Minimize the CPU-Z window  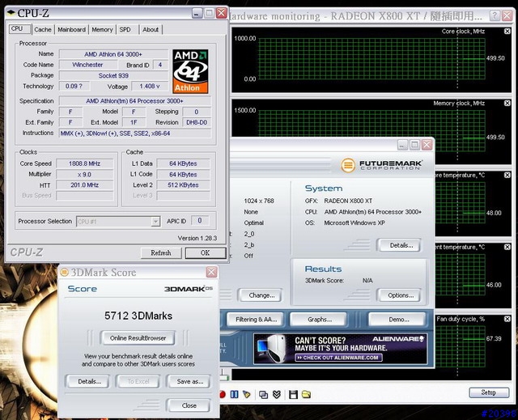(197, 13)
